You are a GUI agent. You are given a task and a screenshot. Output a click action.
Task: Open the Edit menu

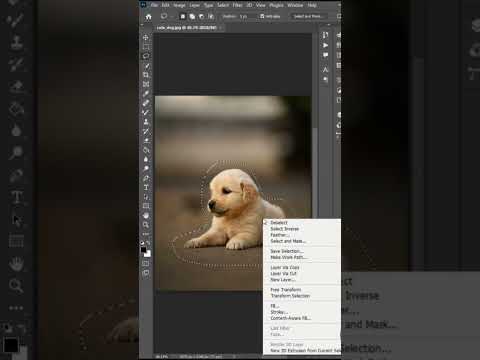(x=166, y=5)
